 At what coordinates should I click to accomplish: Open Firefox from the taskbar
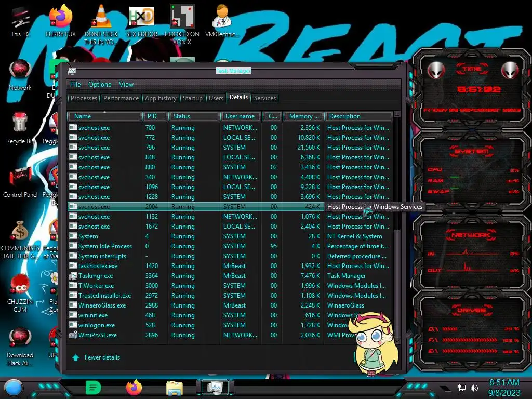pyautogui.click(x=134, y=388)
